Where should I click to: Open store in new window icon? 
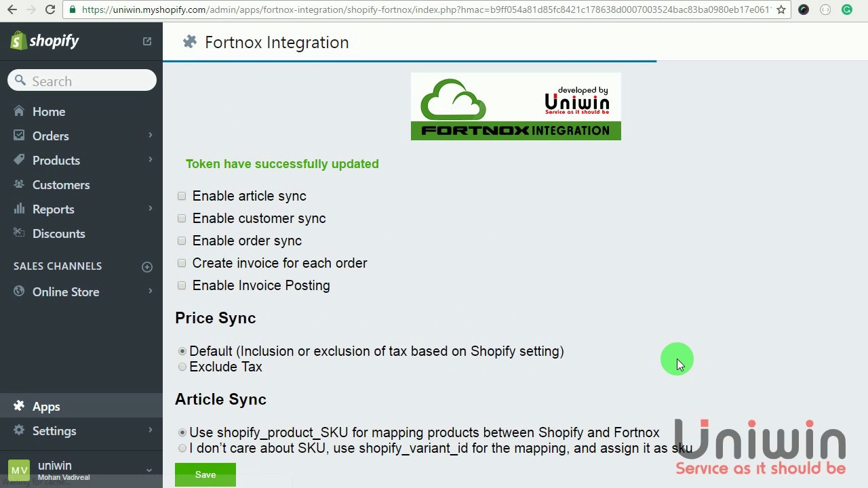click(147, 41)
